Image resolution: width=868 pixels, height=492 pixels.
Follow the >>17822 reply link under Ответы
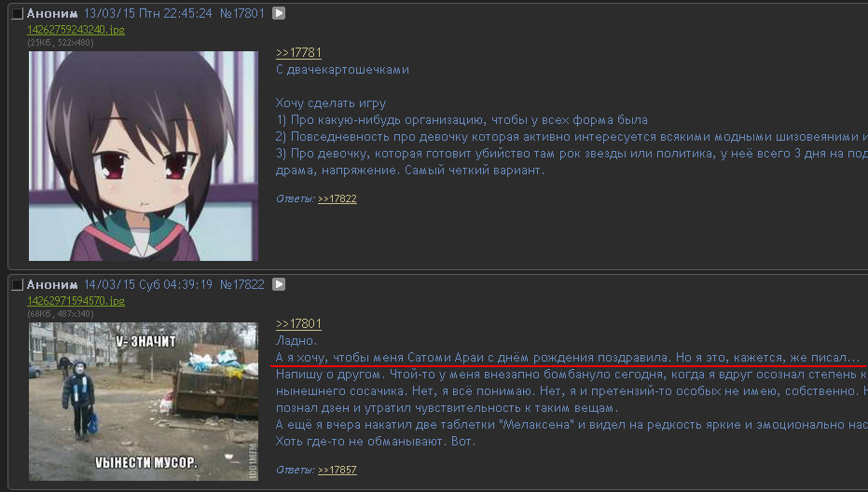(x=338, y=198)
